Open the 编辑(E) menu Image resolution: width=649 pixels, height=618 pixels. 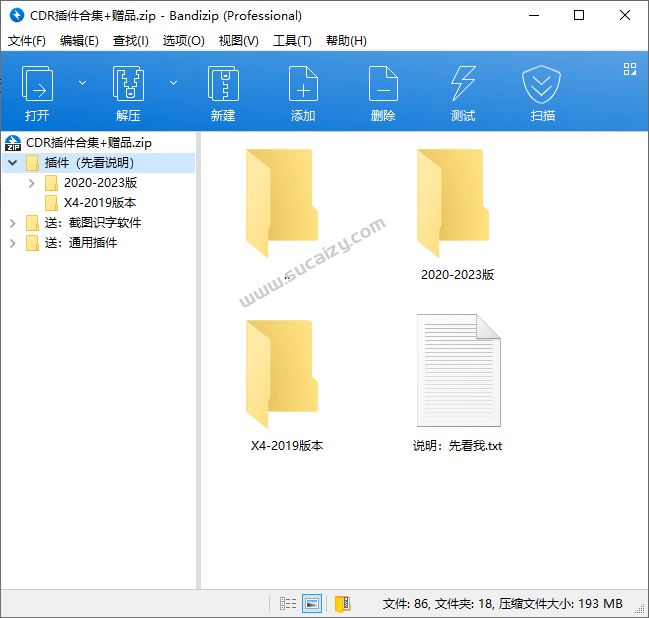tap(79, 41)
